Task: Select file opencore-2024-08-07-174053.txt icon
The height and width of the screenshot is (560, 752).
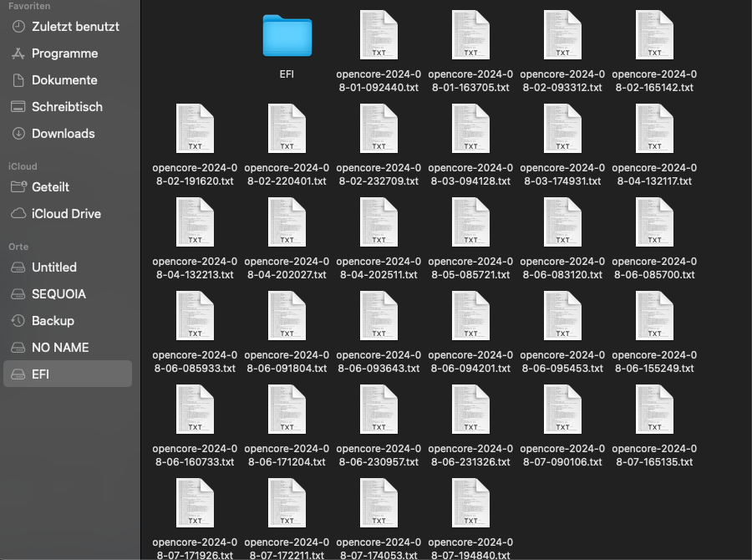Action: pyautogui.click(x=379, y=502)
